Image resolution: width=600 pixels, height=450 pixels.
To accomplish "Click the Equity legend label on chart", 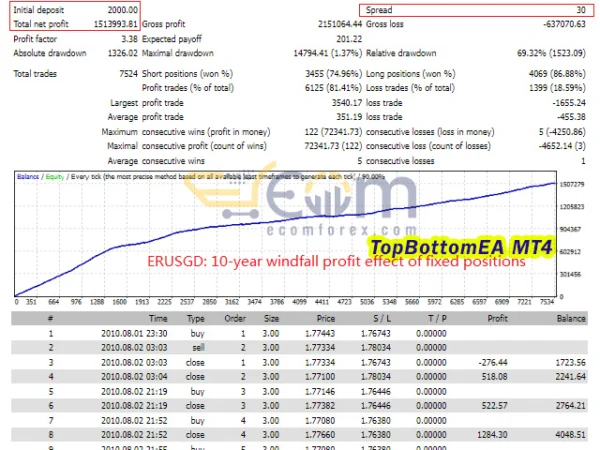I will (55, 176).
